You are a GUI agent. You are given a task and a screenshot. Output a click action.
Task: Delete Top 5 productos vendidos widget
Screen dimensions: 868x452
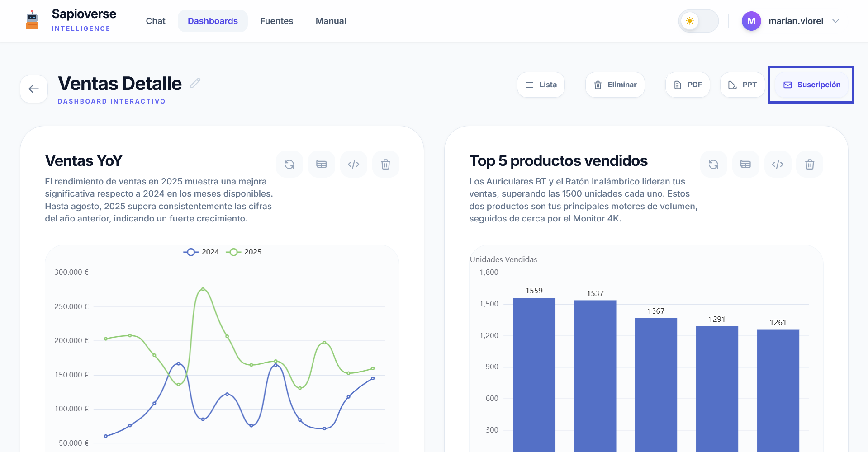[x=810, y=164]
